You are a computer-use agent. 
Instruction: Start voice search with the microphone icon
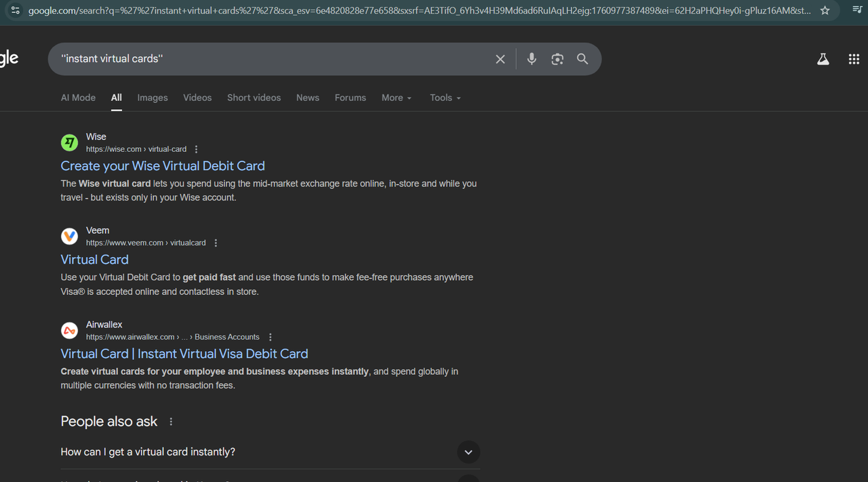coord(532,59)
